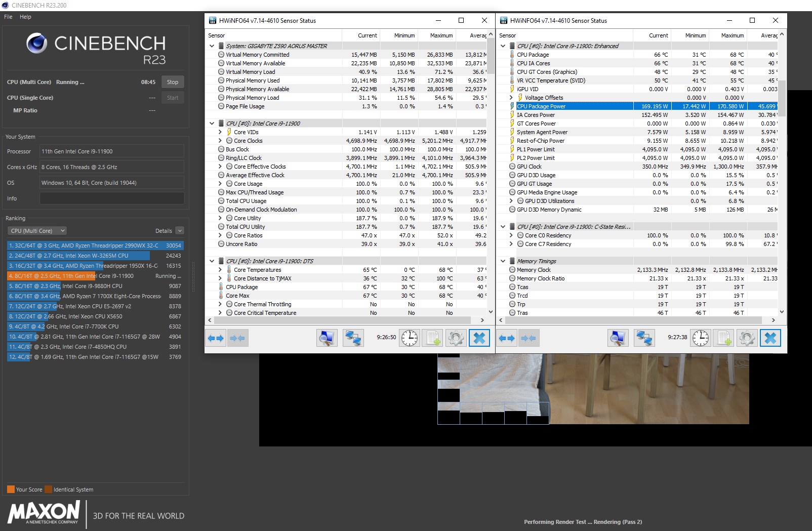The height and width of the screenshot is (531, 812).
Task: Expand the Core C0 Residency row
Action: click(511, 235)
